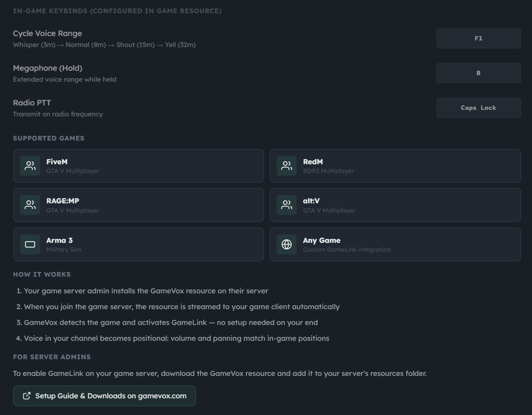
Task: Click the Any Game globe icon
Action: 286,244
